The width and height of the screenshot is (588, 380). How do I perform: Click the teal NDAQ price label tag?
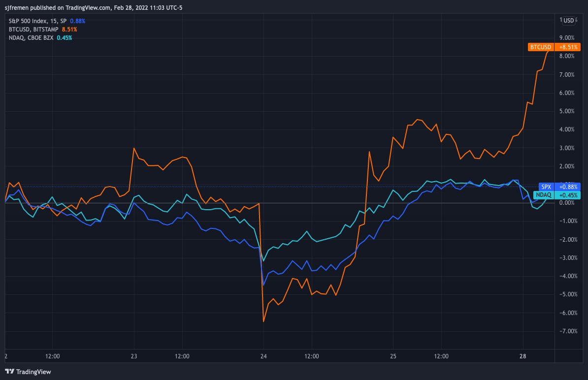tap(543, 195)
